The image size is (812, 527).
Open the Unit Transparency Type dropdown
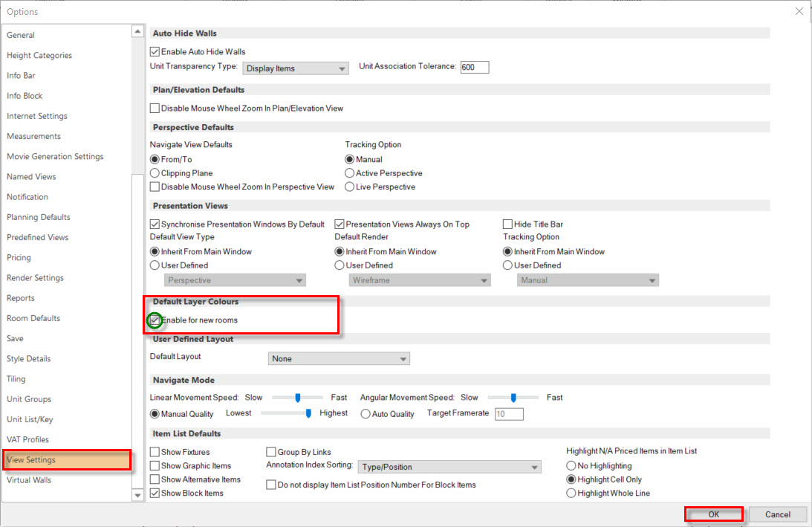click(x=295, y=67)
